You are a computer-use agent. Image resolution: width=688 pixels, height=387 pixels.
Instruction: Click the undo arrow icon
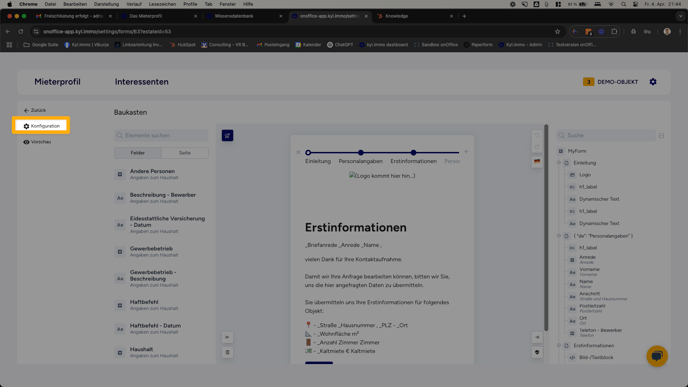pyautogui.click(x=537, y=136)
